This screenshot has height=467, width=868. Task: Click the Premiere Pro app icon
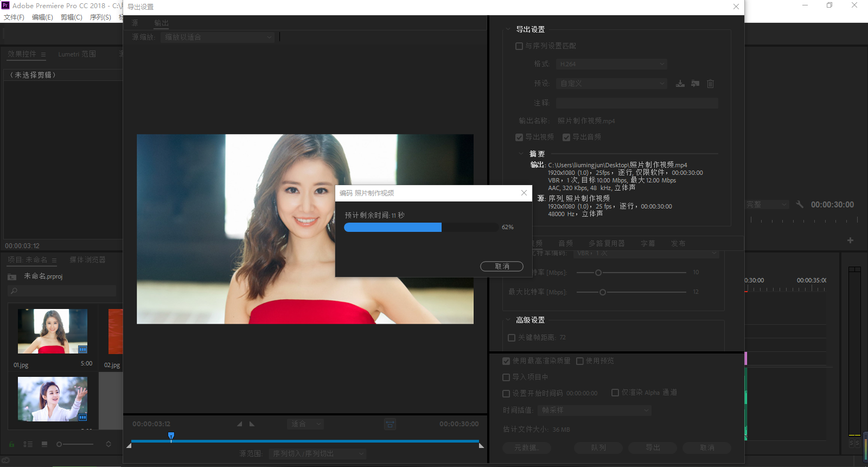click(x=5, y=5)
